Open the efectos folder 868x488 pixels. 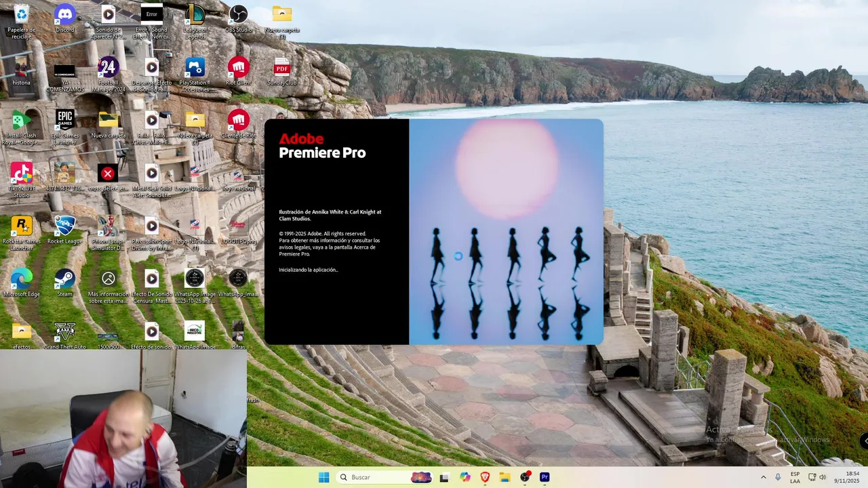coord(21,335)
